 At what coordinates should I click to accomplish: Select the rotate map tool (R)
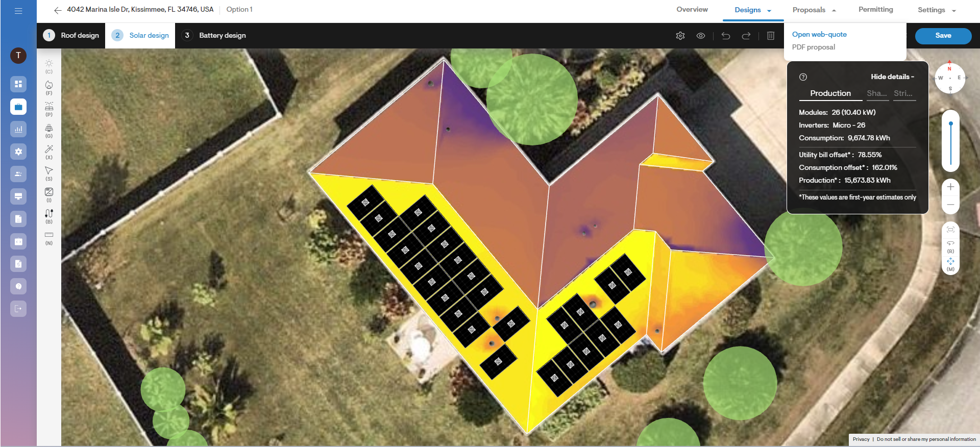950,246
